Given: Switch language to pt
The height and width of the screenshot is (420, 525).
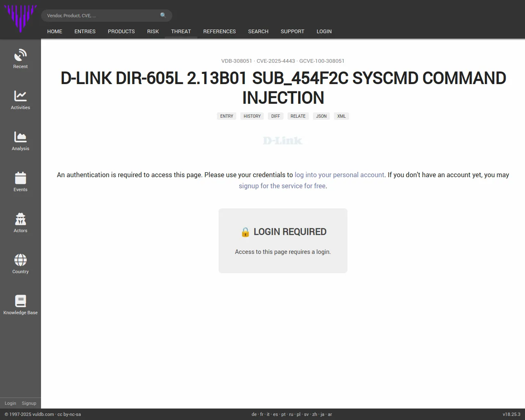Looking at the screenshot, I should (283, 414).
